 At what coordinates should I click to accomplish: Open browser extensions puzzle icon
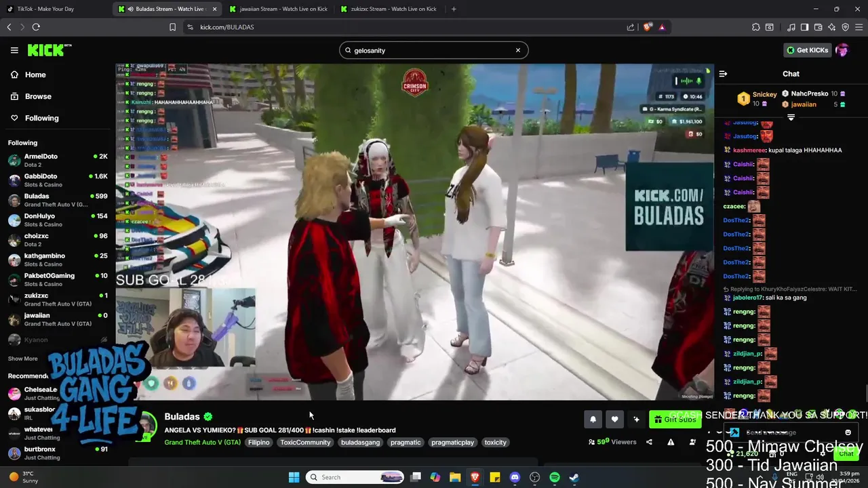755,27
